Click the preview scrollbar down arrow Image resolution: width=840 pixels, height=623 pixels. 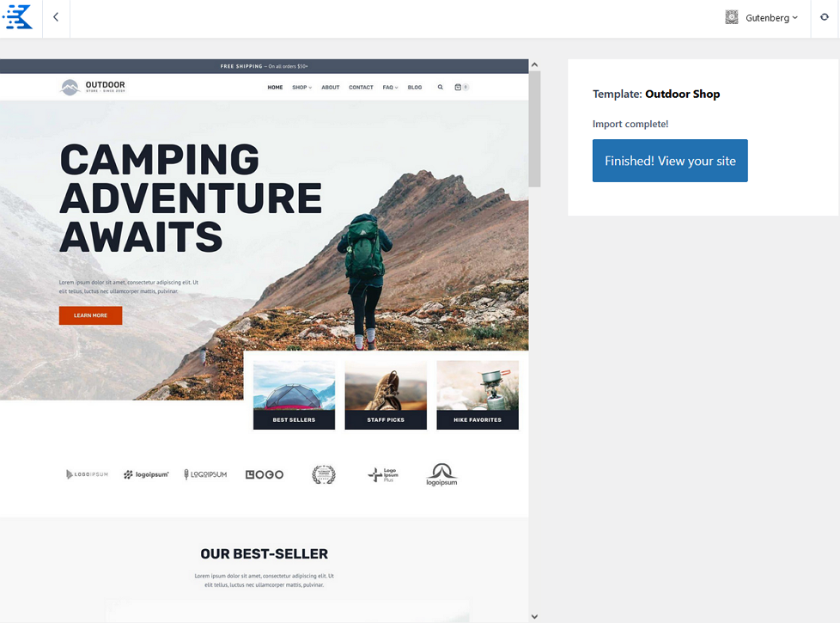[x=534, y=617]
